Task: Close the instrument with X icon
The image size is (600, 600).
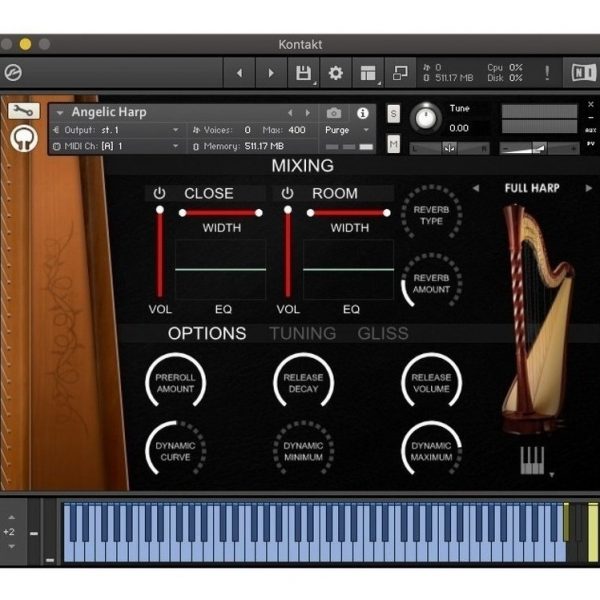Action: [x=590, y=104]
